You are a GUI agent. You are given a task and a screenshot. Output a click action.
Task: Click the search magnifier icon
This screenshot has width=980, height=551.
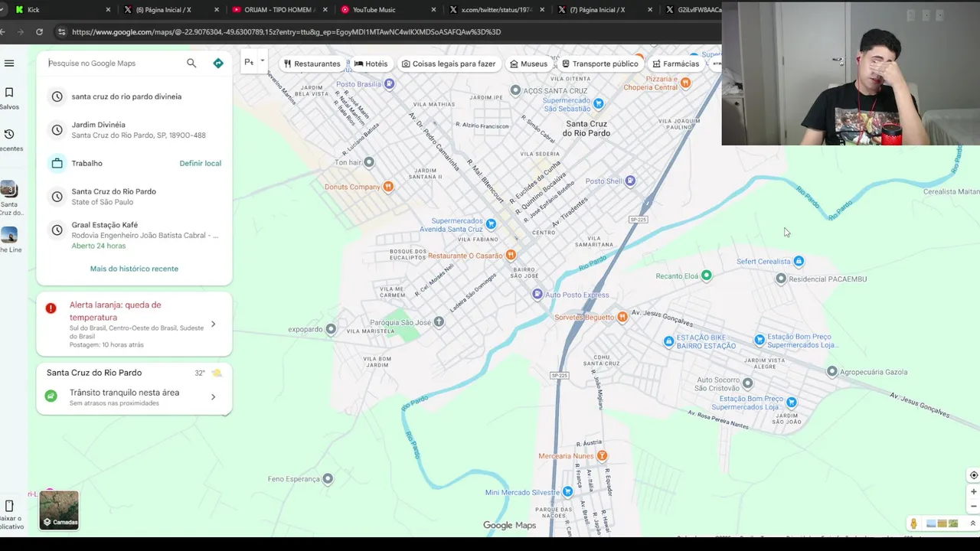tap(191, 63)
